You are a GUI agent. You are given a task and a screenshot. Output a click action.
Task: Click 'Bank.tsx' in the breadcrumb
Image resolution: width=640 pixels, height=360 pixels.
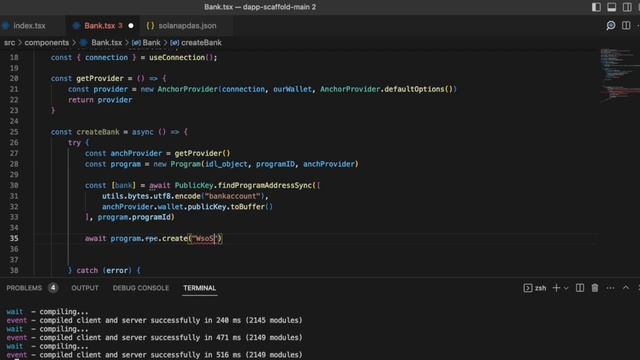pyautogui.click(x=107, y=42)
